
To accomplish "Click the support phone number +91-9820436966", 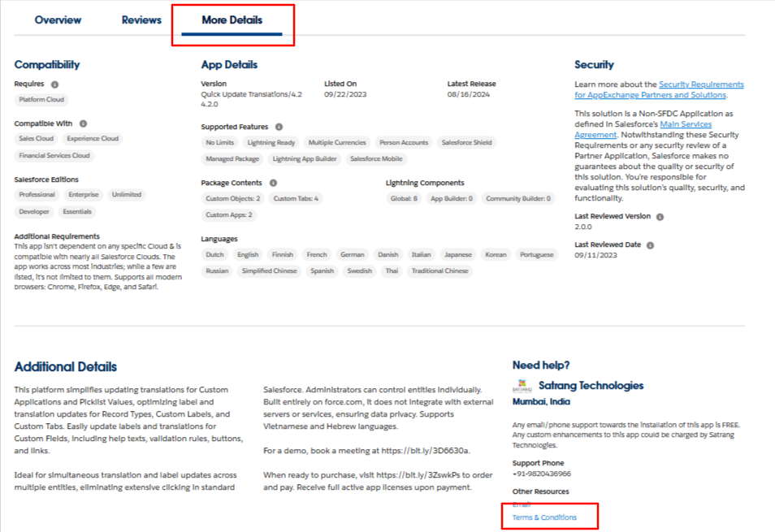I will click(542, 474).
